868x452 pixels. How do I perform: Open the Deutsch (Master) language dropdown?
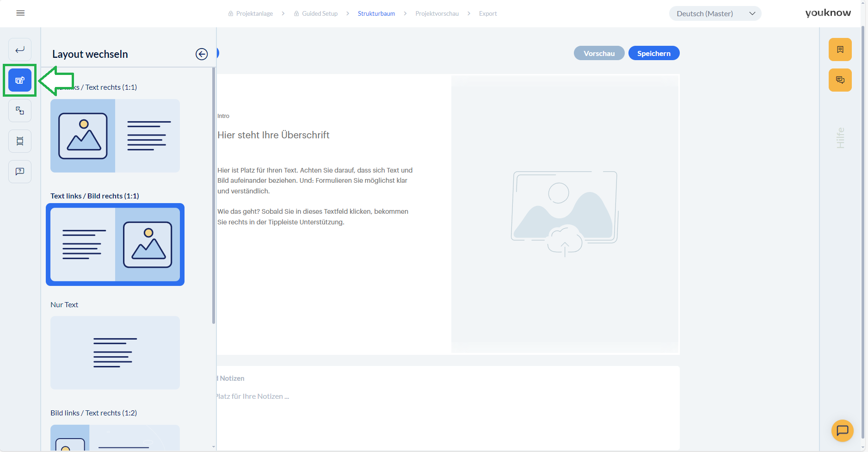715,13
